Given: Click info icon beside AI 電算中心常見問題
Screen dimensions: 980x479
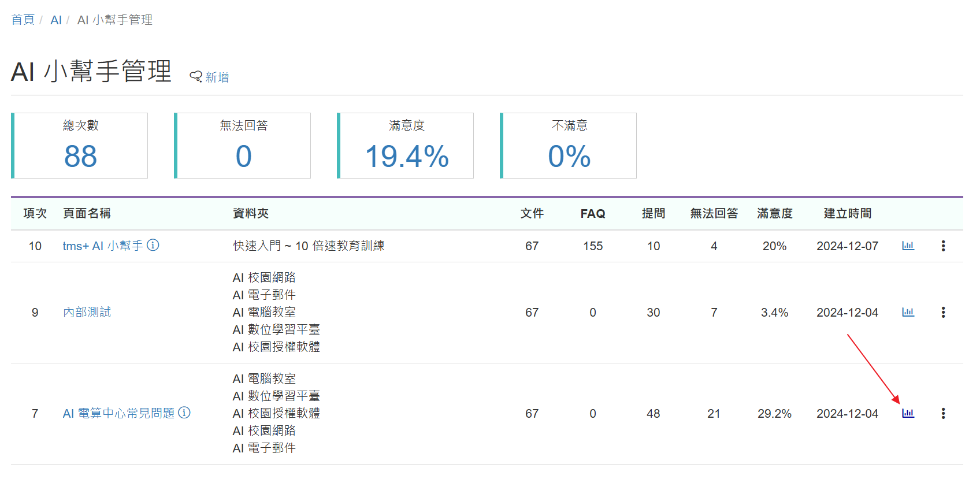Looking at the screenshot, I should coord(184,413).
